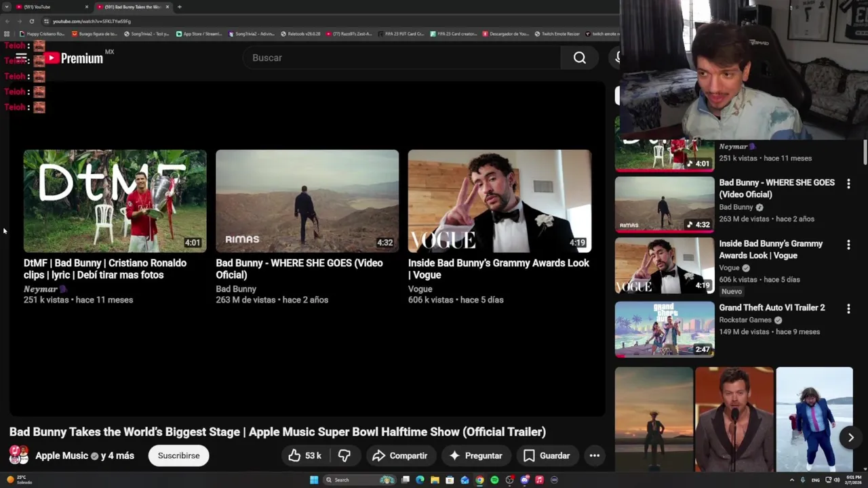Image resolution: width=868 pixels, height=488 pixels.
Task: Dislike the video with thumbs down
Action: pyautogui.click(x=344, y=455)
